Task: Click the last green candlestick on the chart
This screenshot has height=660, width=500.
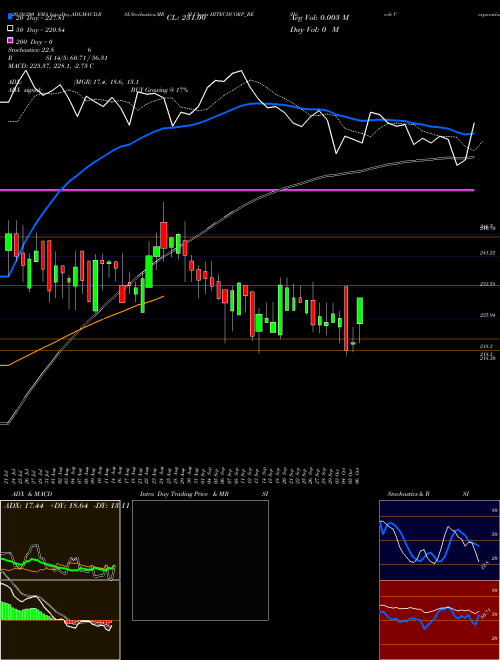Action: [x=360, y=311]
